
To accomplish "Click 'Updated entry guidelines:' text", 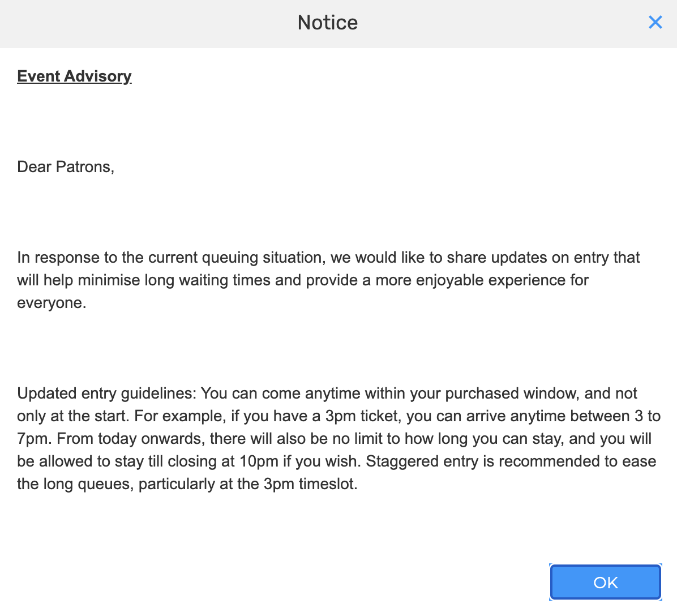I will (x=106, y=393).
